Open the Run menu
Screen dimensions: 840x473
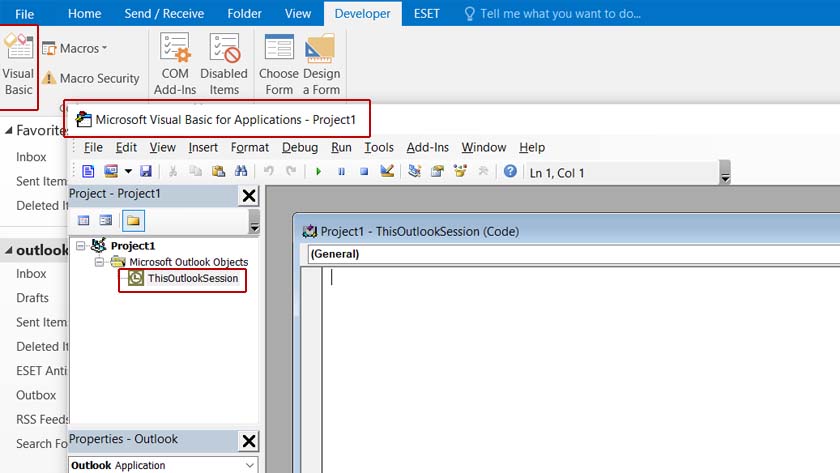(341, 147)
